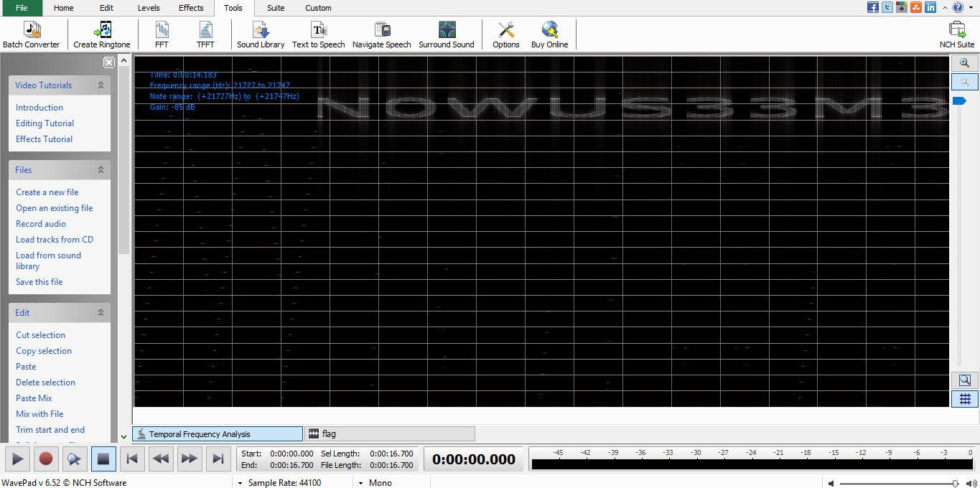Collapse the Video Tutorials panel
980x488 pixels.
click(x=101, y=85)
